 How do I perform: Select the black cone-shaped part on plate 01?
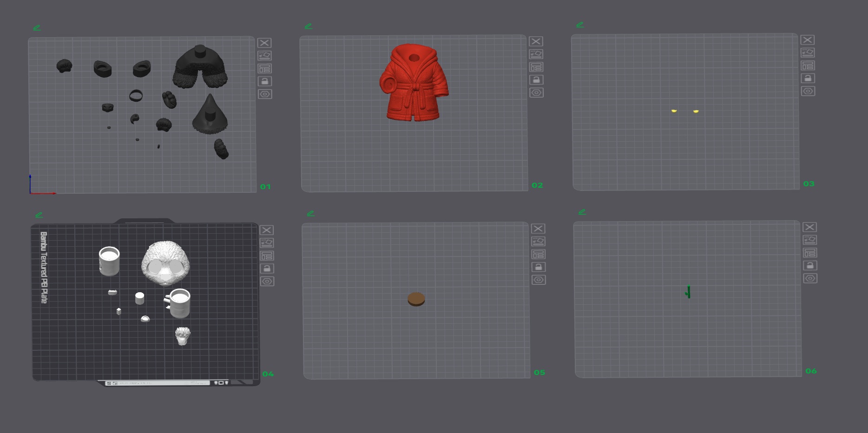pyautogui.click(x=210, y=114)
